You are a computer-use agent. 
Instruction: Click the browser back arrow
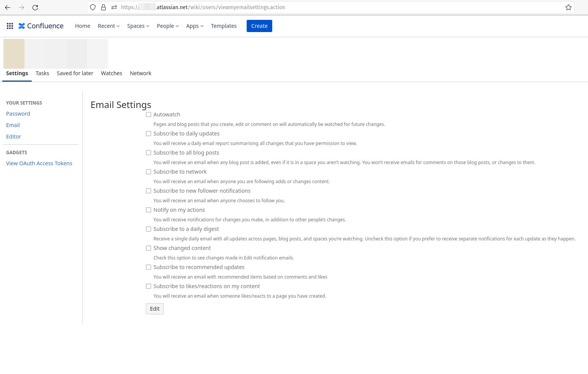click(x=7, y=7)
